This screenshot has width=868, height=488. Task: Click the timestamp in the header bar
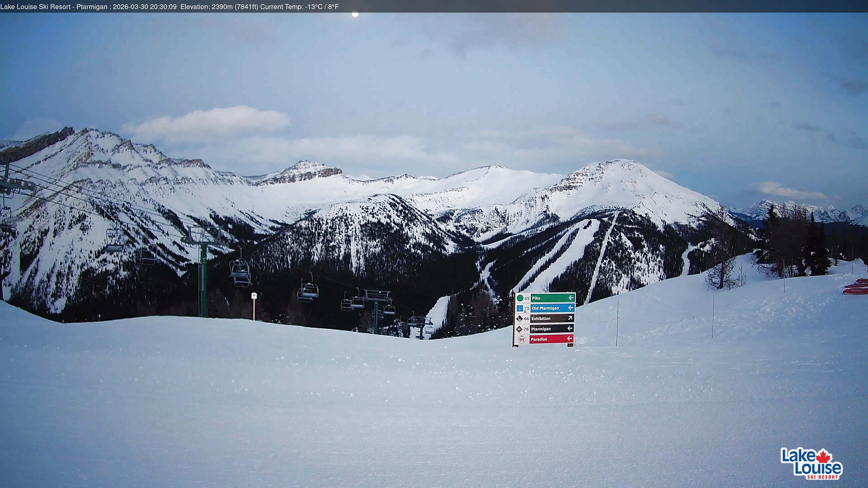point(145,7)
